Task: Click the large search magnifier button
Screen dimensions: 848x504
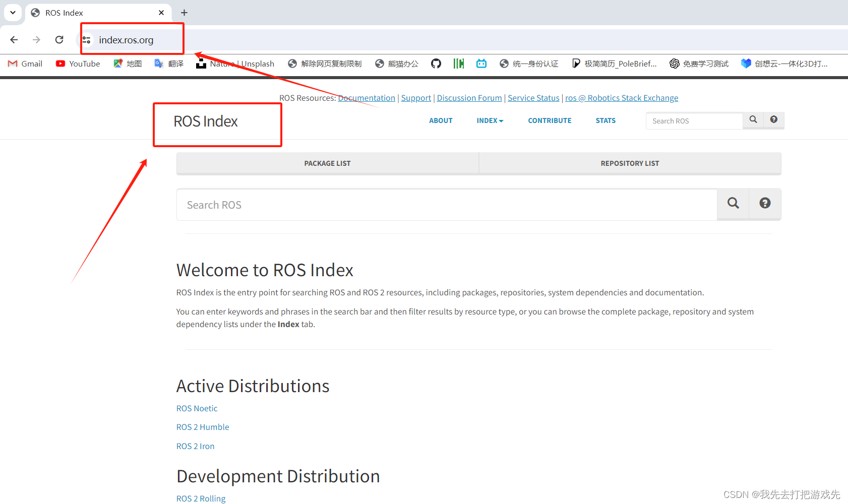Action: pos(733,204)
